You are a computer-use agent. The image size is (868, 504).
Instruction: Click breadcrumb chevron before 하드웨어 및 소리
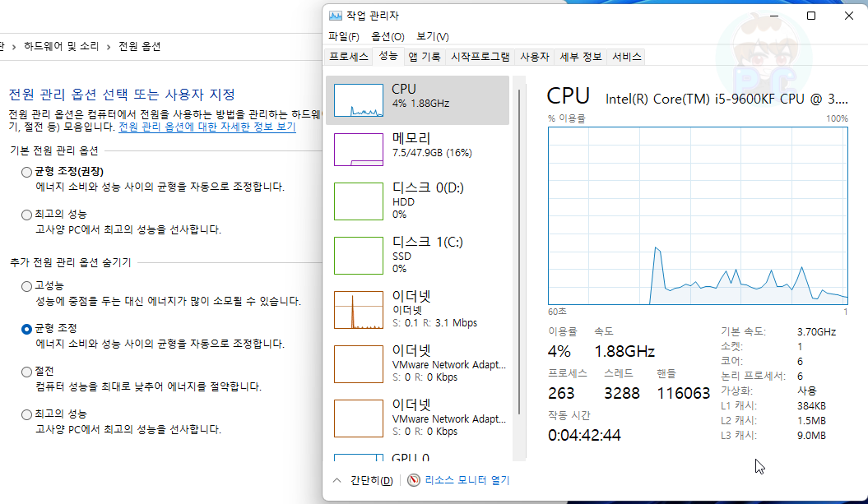[x=13, y=47]
